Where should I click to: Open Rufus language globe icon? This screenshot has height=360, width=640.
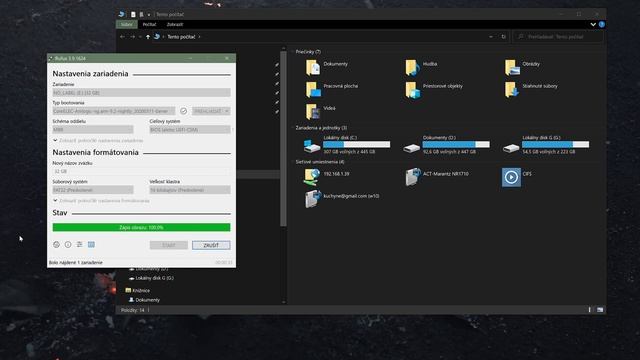[56, 244]
